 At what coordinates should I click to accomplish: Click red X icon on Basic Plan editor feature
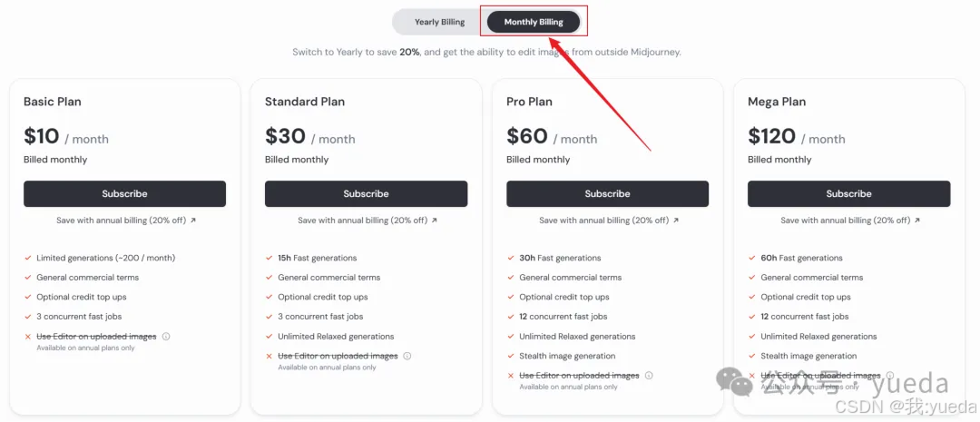coord(27,337)
